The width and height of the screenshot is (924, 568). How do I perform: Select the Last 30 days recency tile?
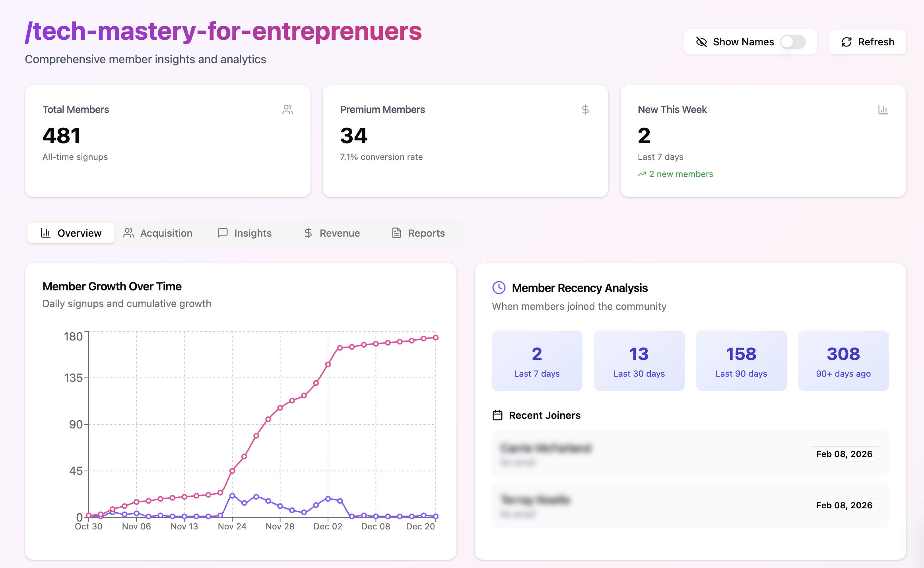[639, 361]
